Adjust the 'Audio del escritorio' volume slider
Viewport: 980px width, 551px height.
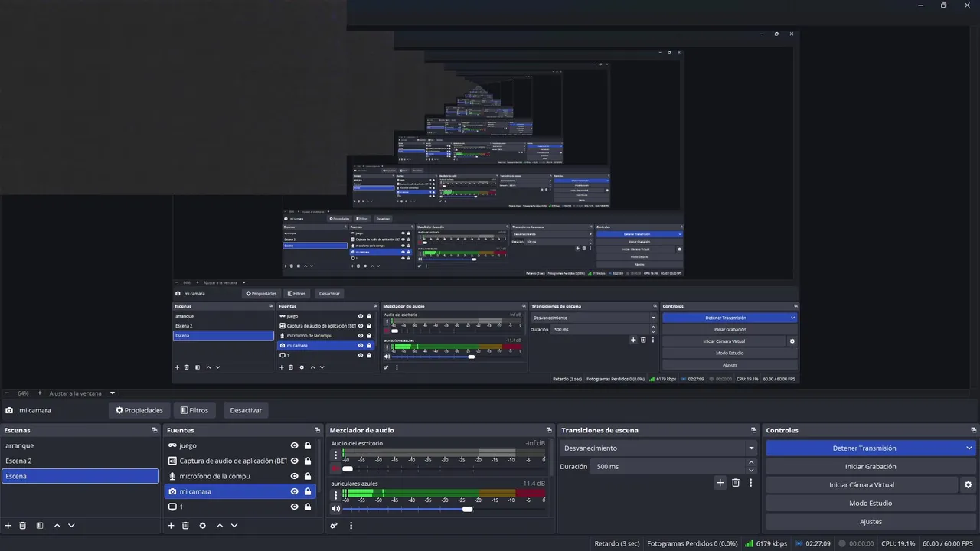click(445, 468)
